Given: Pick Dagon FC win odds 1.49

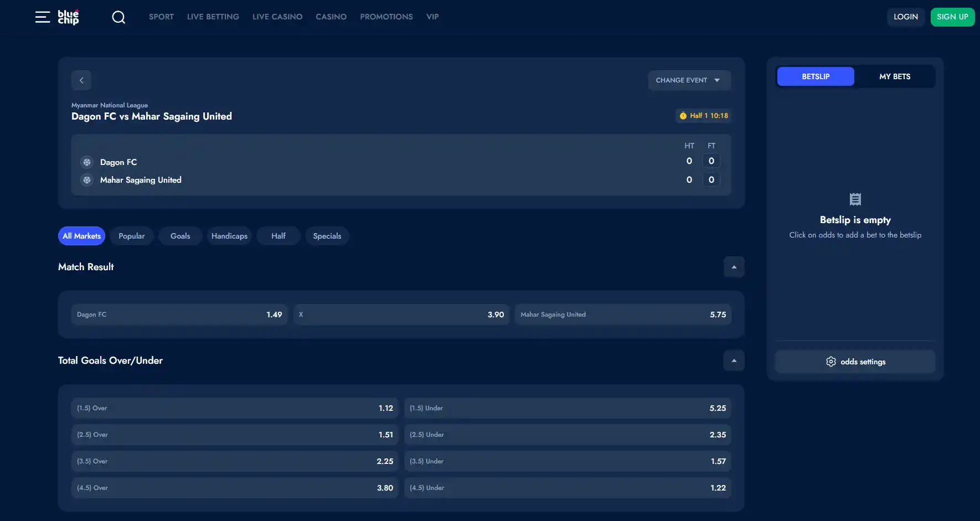Looking at the screenshot, I should [179, 314].
